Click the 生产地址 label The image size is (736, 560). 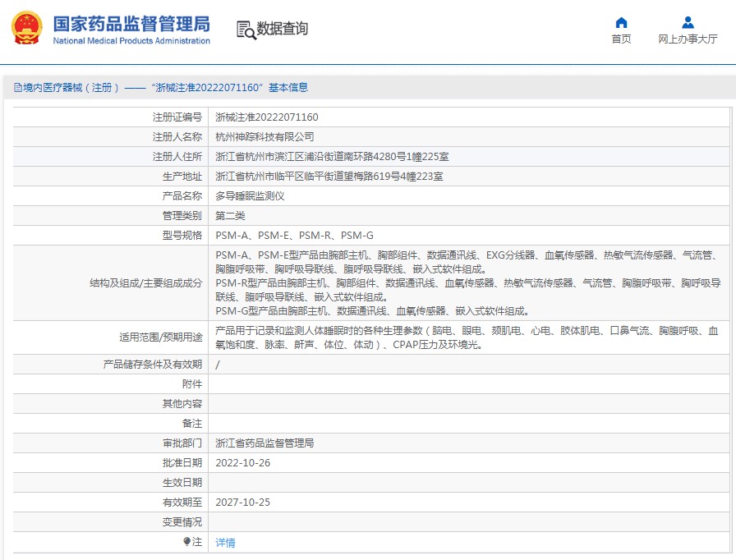point(182,177)
